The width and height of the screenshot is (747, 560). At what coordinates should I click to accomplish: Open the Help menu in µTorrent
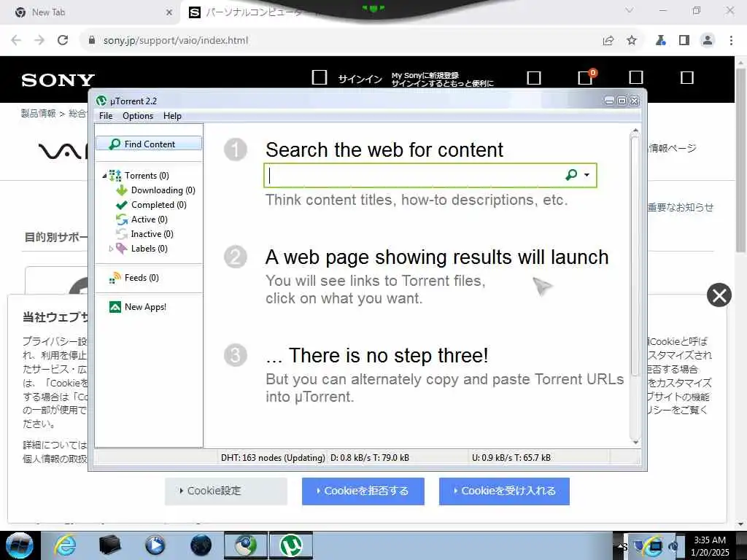[172, 116]
